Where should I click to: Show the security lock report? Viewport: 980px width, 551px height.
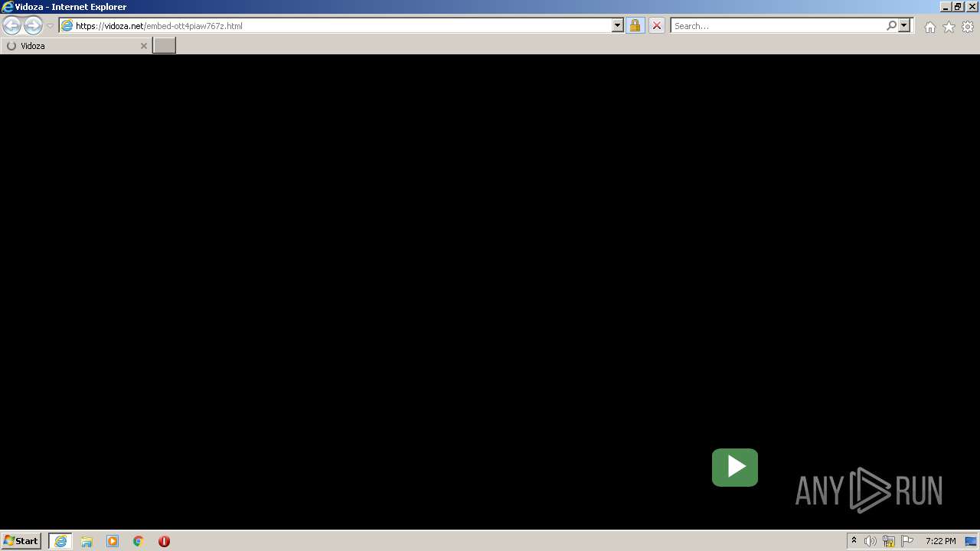635,25
